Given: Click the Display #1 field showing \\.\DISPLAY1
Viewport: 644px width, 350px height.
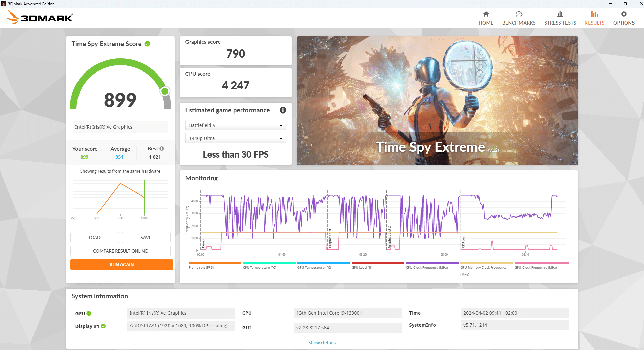Looking at the screenshot, I should (x=181, y=326).
